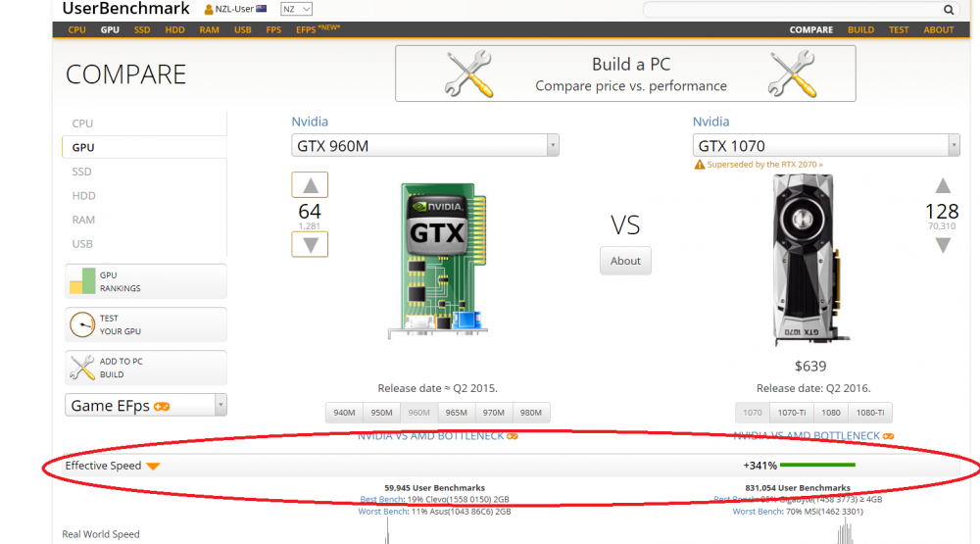Screen dimensions: 980x544
Task: Click the 965M model button
Action: click(457, 413)
